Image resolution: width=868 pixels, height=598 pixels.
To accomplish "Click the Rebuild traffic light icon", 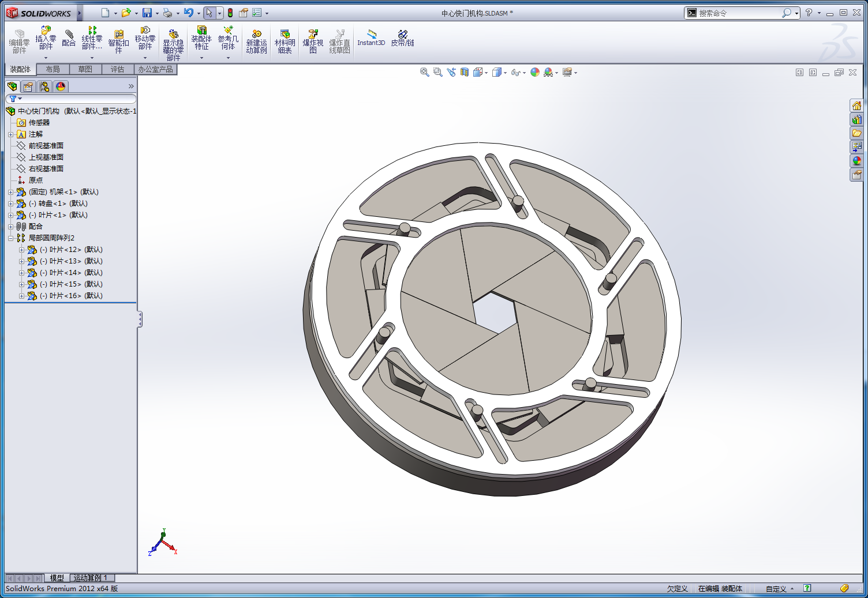I will (230, 13).
